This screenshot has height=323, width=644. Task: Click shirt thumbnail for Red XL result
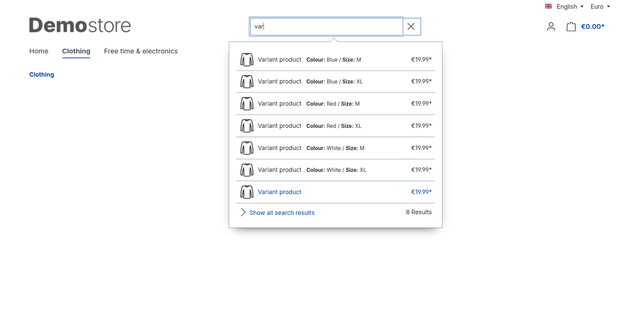point(247,126)
